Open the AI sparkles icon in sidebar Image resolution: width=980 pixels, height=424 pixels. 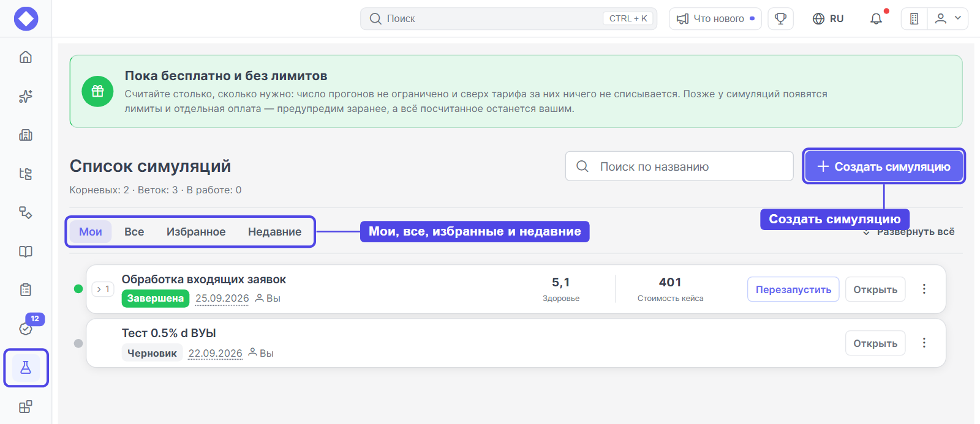click(26, 96)
